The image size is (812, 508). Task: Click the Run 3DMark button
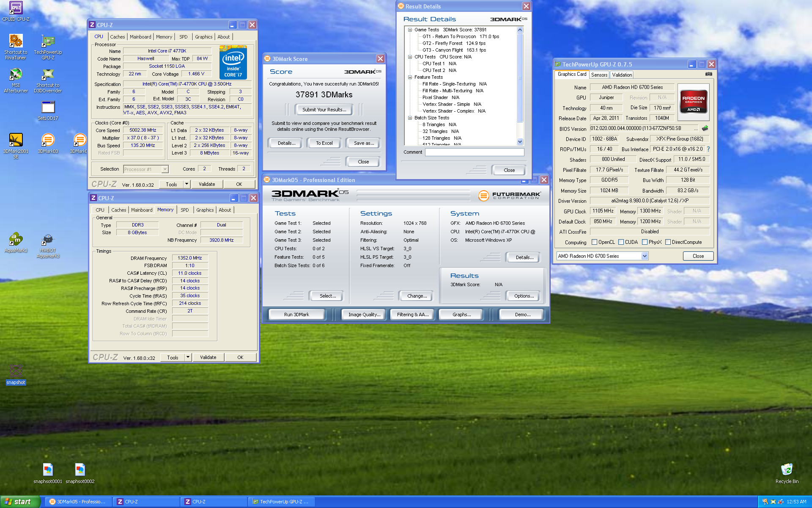click(x=296, y=315)
